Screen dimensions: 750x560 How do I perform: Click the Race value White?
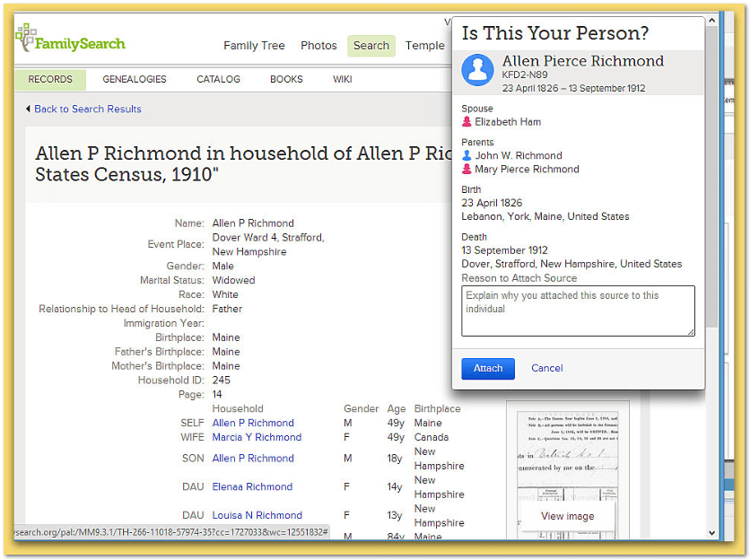pyautogui.click(x=225, y=295)
